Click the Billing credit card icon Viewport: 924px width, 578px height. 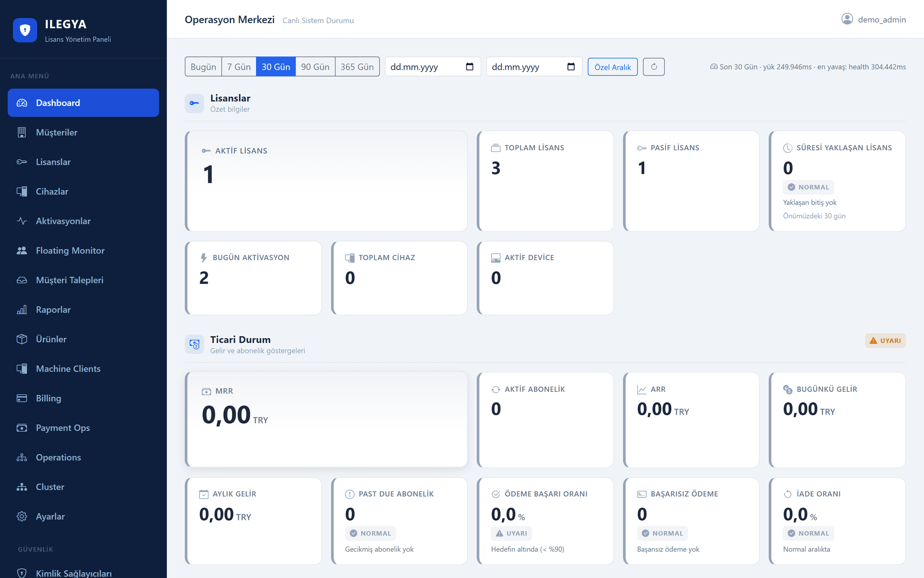point(22,398)
